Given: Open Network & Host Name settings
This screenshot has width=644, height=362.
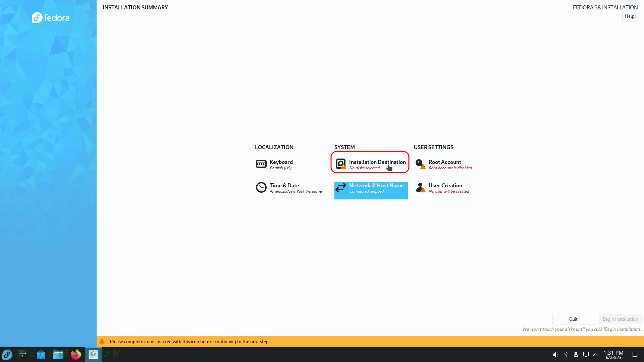Looking at the screenshot, I should (x=371, y=190).
